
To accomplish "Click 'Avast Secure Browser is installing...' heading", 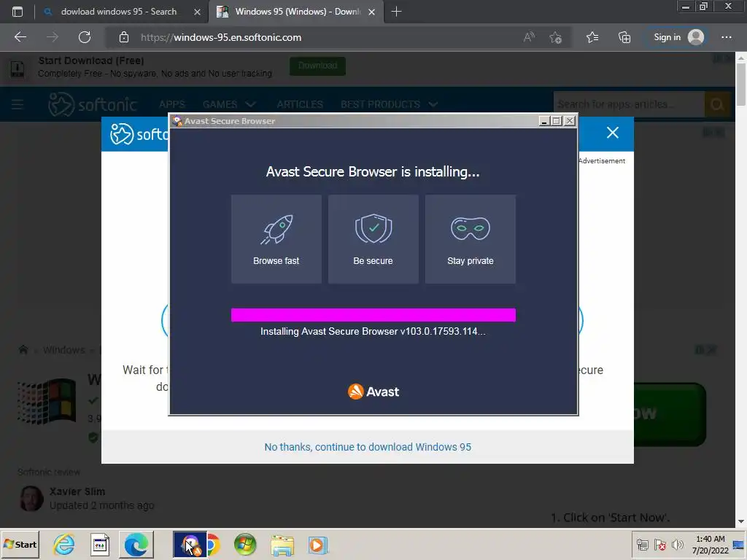I will (x=373, y=171).
